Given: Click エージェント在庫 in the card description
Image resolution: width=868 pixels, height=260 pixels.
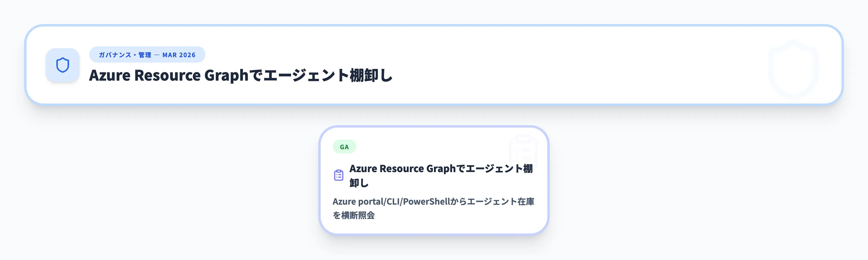Looking at the screenshot, I should coord(500,202).
